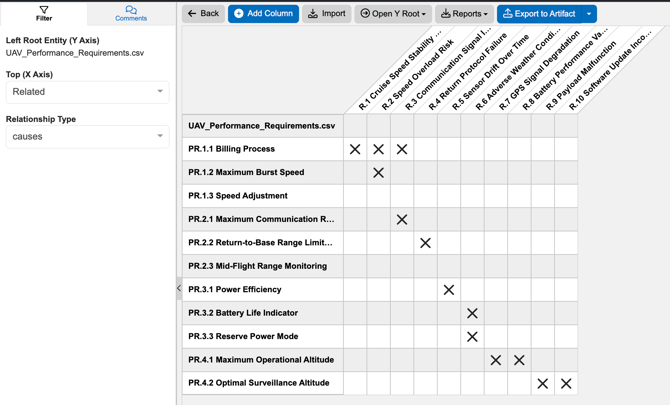Click column header R.4 Return Protocol Failure
This screenshot has height=405, width=670.
[467, 72]
